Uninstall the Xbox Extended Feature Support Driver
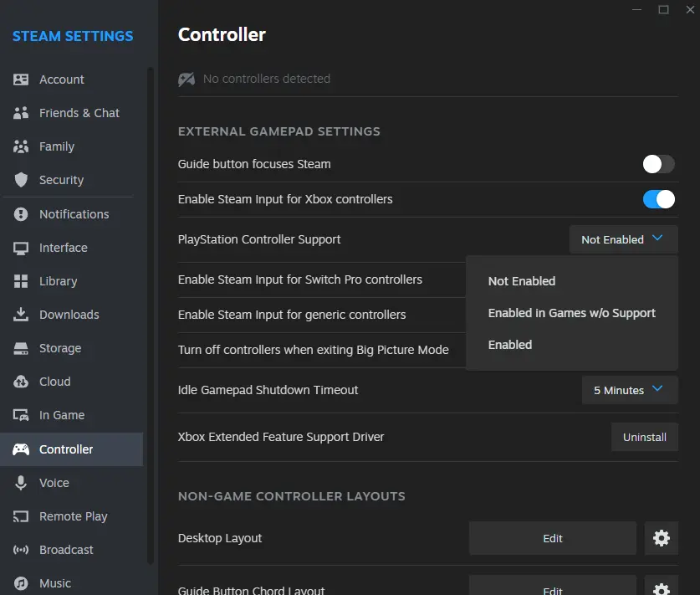Image resolution: width=700 pixels, height=595 pixels. pos(645,438)
